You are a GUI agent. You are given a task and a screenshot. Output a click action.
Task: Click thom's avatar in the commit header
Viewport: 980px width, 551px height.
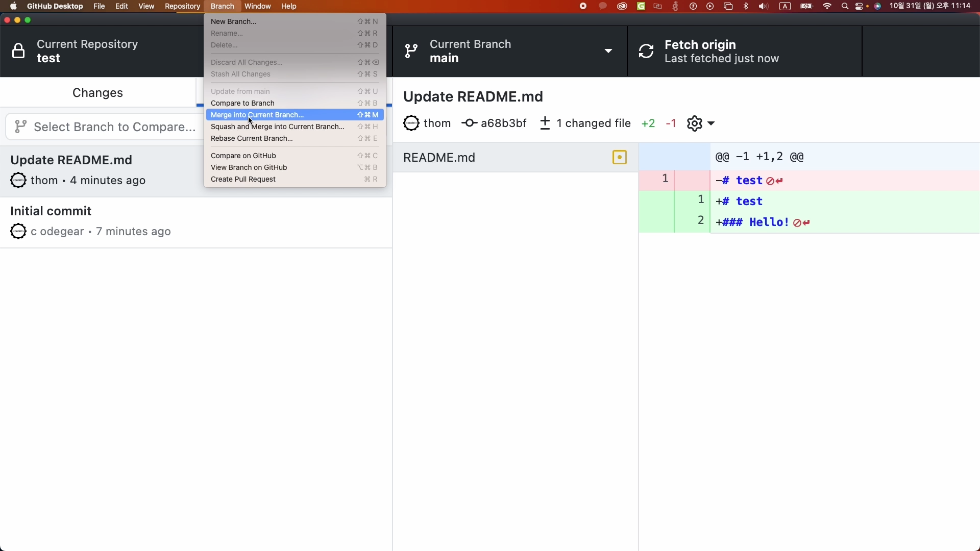(411, 123)
